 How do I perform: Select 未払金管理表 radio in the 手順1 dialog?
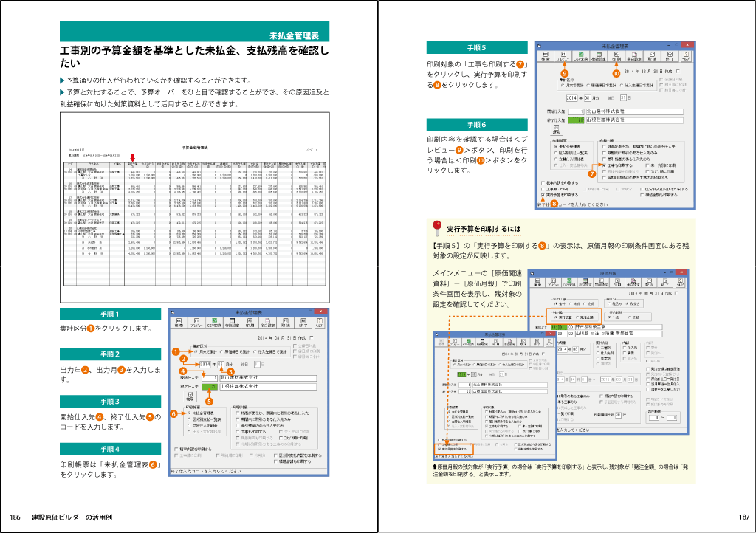[189, 413]
